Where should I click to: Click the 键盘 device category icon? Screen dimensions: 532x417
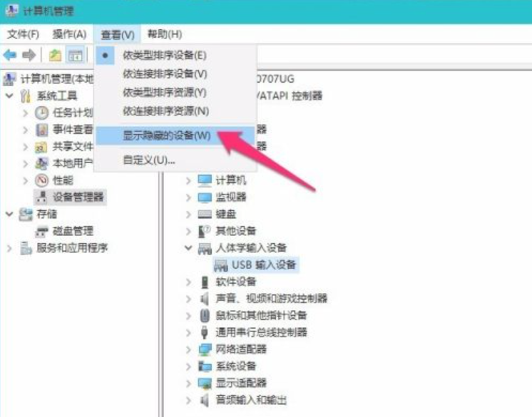205,214
